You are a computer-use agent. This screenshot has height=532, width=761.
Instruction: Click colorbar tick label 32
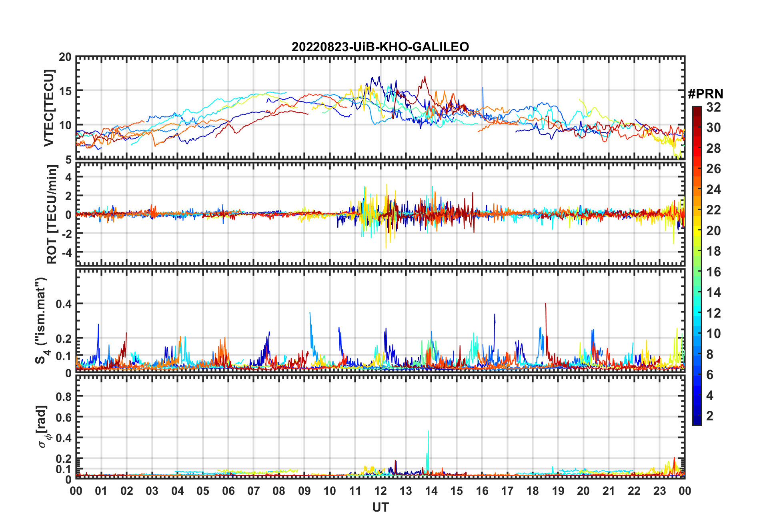(x=713, y=107)
